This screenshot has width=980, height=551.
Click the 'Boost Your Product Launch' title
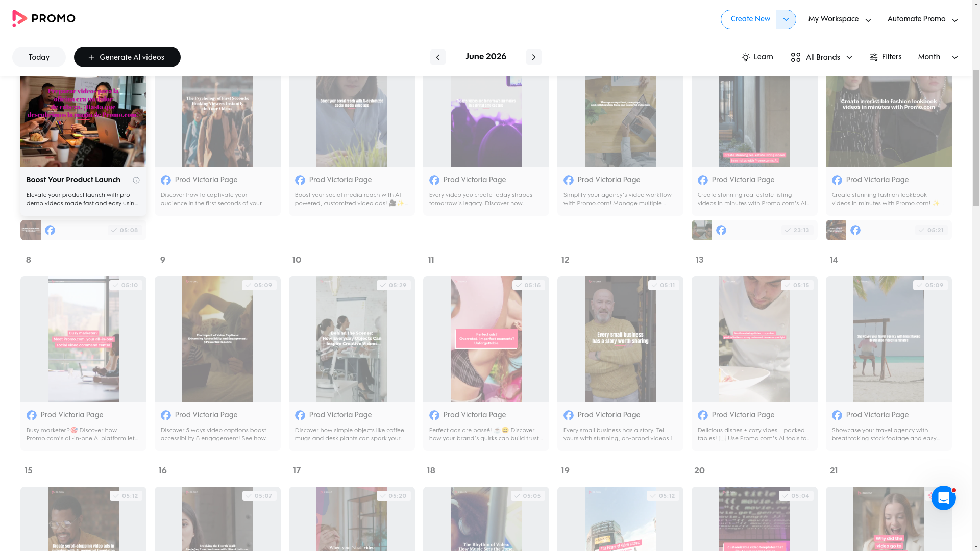pyautogui.click(x=73, y=180)
